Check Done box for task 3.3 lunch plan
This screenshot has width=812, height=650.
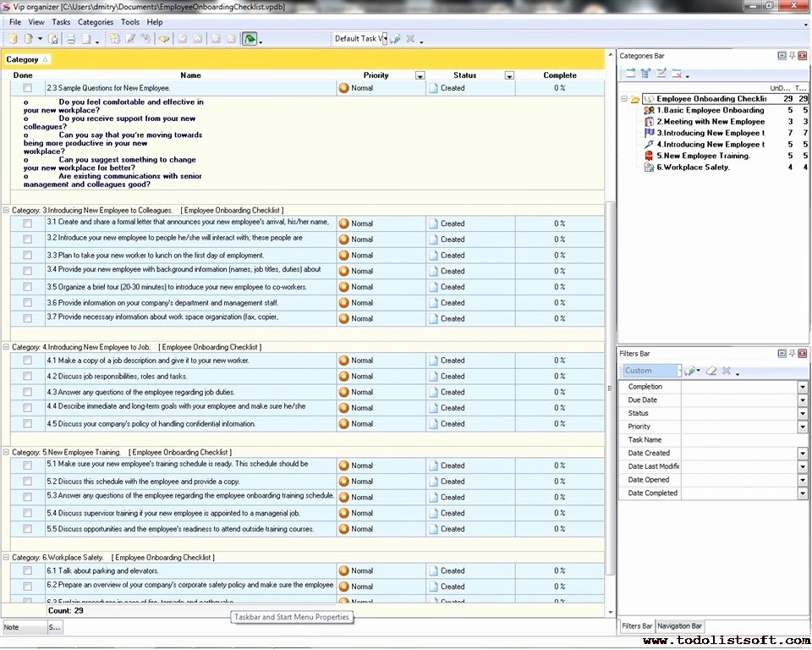click(x=27, y=255)
